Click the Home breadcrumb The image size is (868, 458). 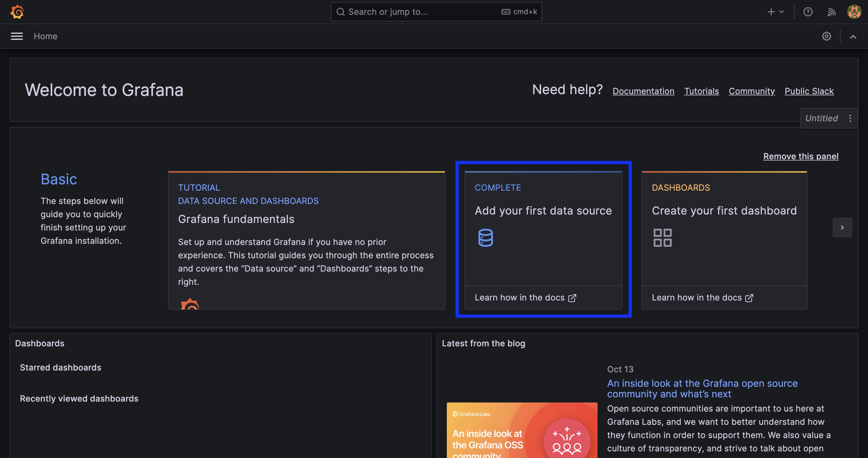(46, 36)
